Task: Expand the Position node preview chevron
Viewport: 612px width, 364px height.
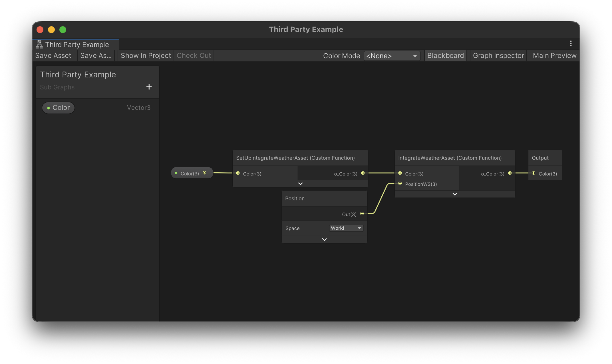Action: point(324,240)
